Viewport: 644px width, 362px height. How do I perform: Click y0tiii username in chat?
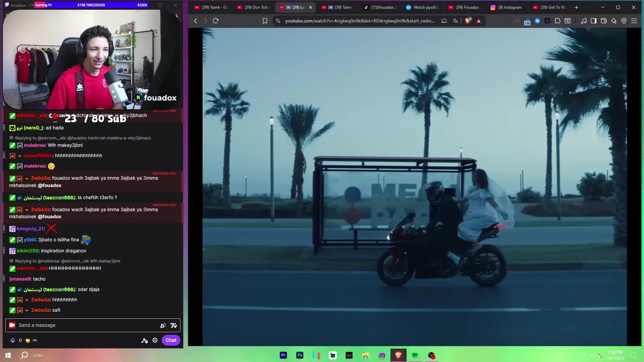coord(30,240)
